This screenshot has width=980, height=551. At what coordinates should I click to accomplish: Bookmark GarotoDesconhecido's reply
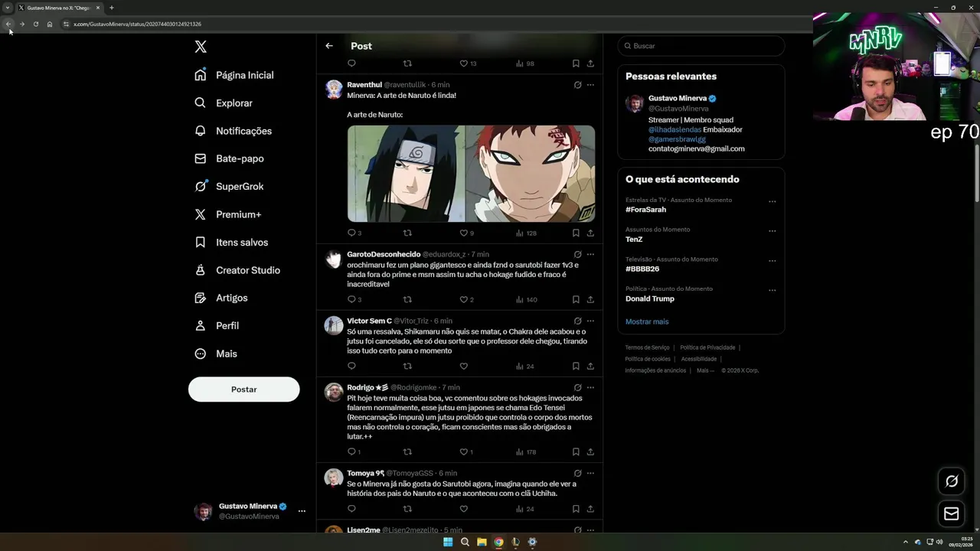pos(576,299)
